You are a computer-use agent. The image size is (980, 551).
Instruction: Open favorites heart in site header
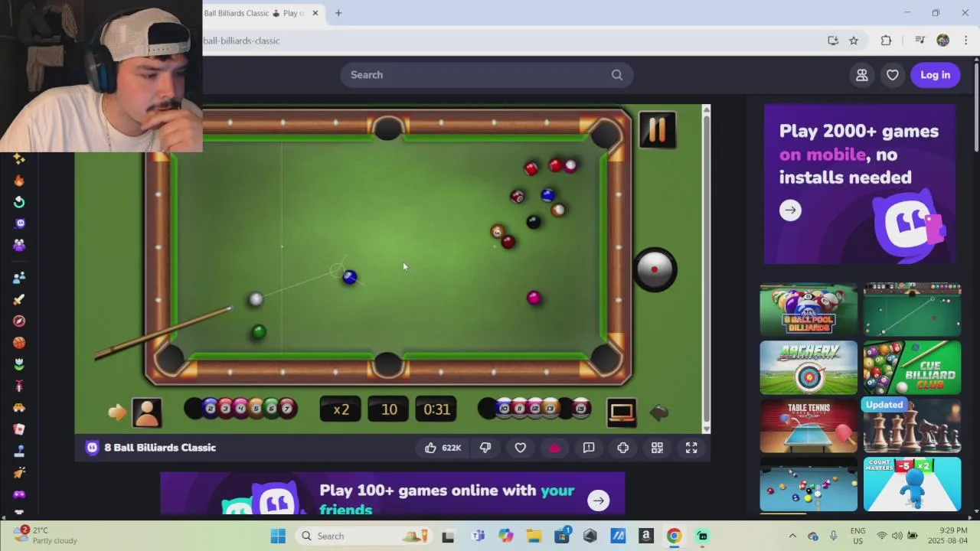893,75
